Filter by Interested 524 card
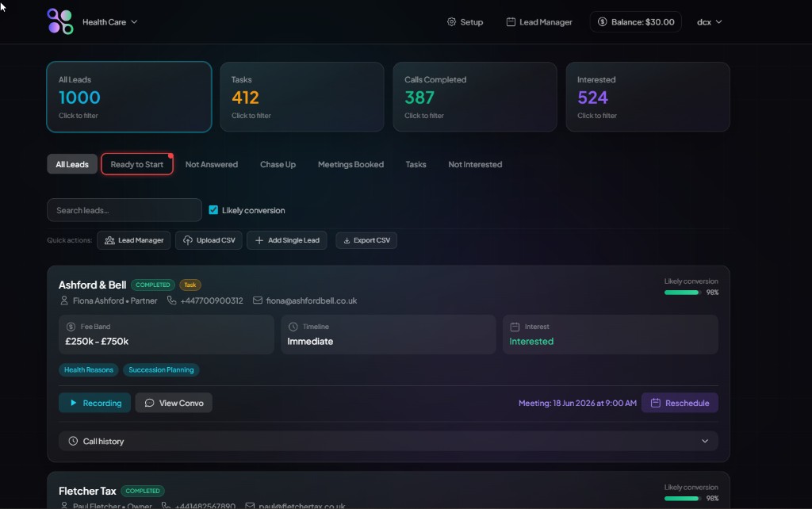The height and width of the screenshot is (509, 812). pyautogui.click(x=648, y=97)
